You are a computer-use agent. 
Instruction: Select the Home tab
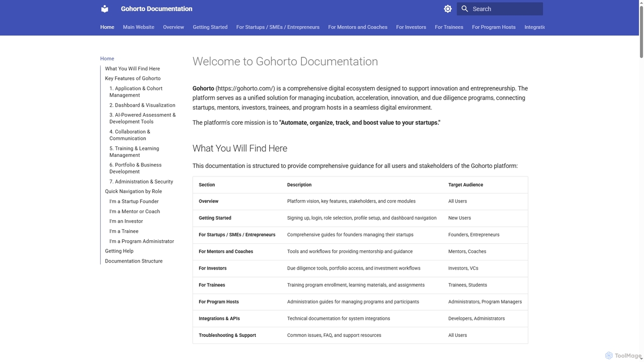[107, 27]
